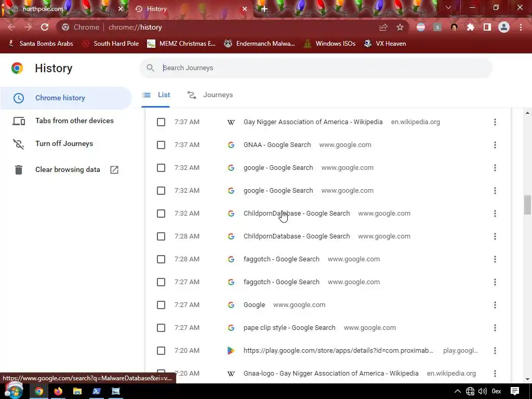Screen dimensions: 532x399
Task: Open the Windows Start button
Action: [14, 391]
